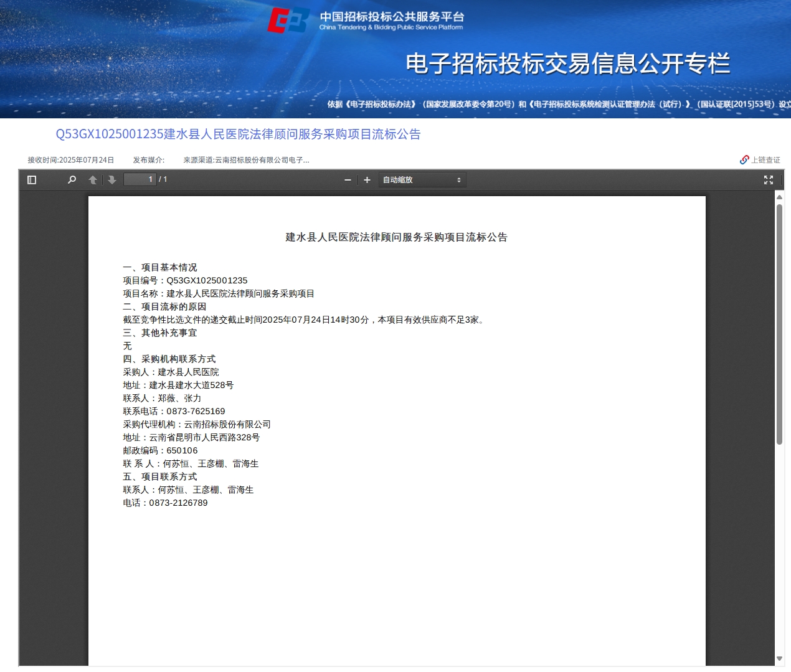Click the chain icon beside 上链查证

coord(744,160)
